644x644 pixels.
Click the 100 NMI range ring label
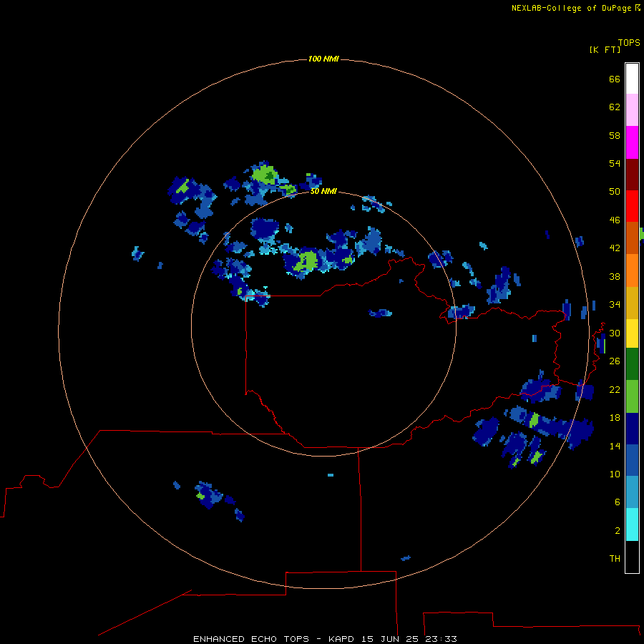pyautogui.click(x=323, y=59)
